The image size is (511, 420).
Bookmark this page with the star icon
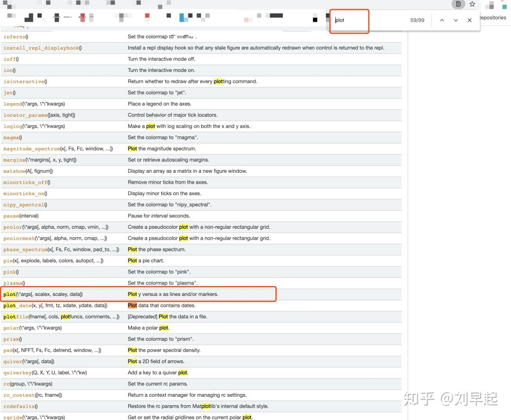click(x=472, y=4)
